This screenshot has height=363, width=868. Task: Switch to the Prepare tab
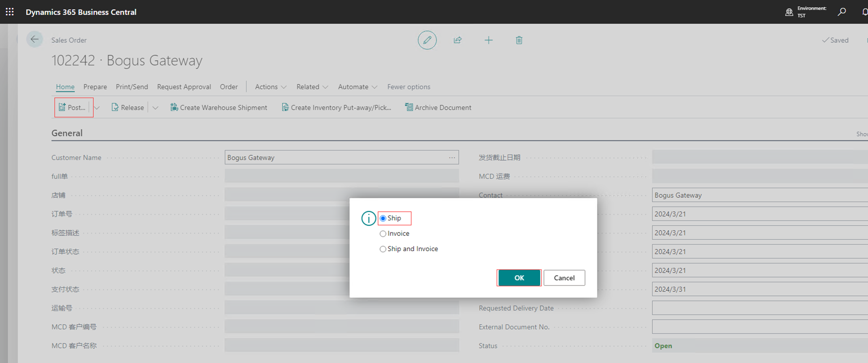coord(95,87)
